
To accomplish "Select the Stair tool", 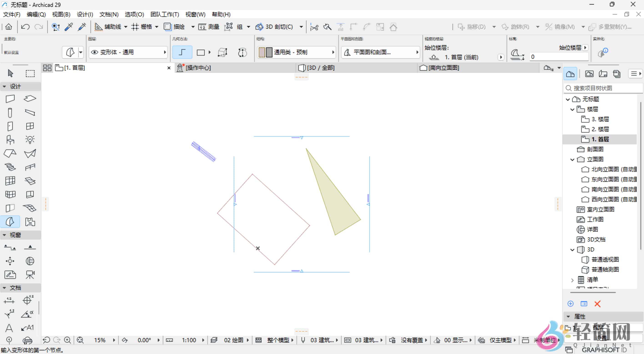I will click(10, 167).
